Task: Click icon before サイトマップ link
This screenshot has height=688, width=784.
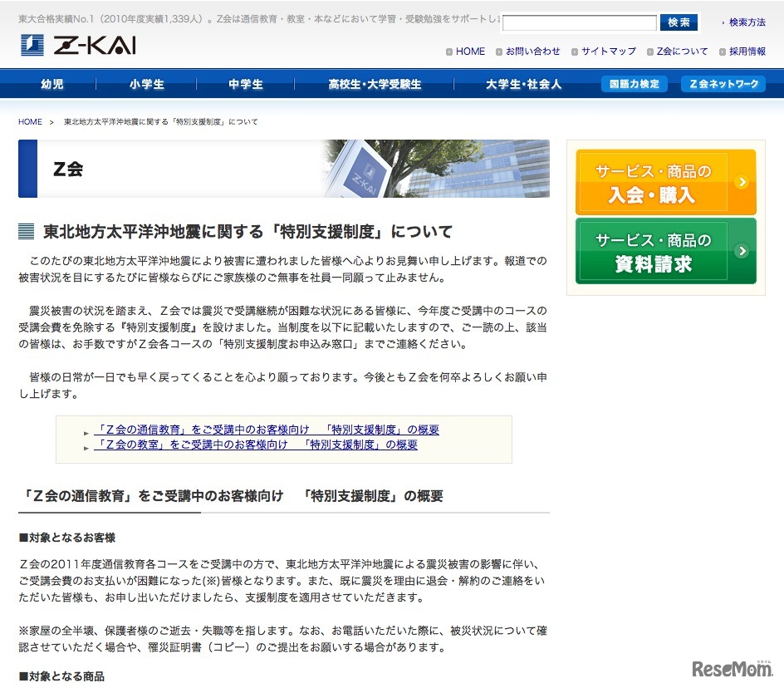Action: click(x=575, y=52)
